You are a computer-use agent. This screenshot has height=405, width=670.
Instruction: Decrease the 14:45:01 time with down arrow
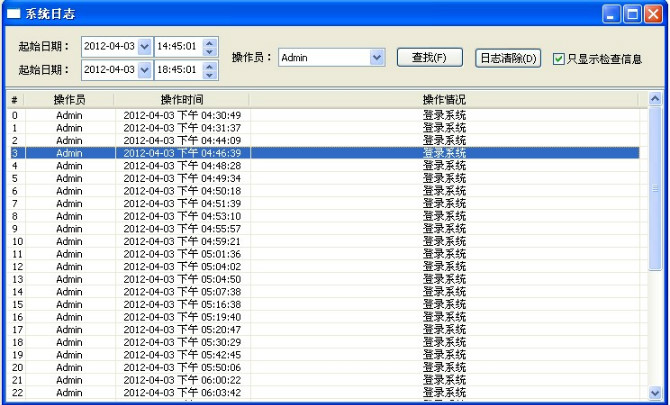pyautogui.click(x=209, y=52)
